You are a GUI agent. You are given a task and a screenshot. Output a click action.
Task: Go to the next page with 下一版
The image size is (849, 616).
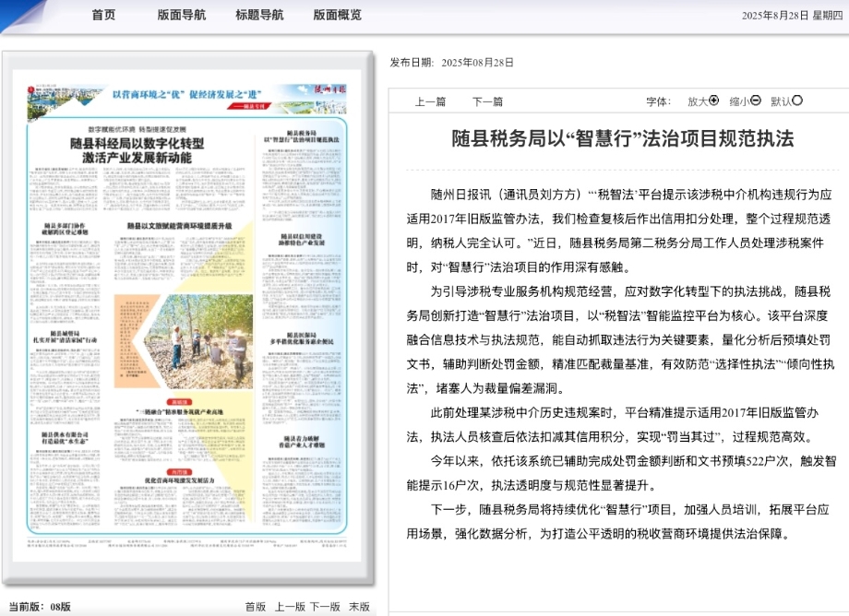click(324, 606)
